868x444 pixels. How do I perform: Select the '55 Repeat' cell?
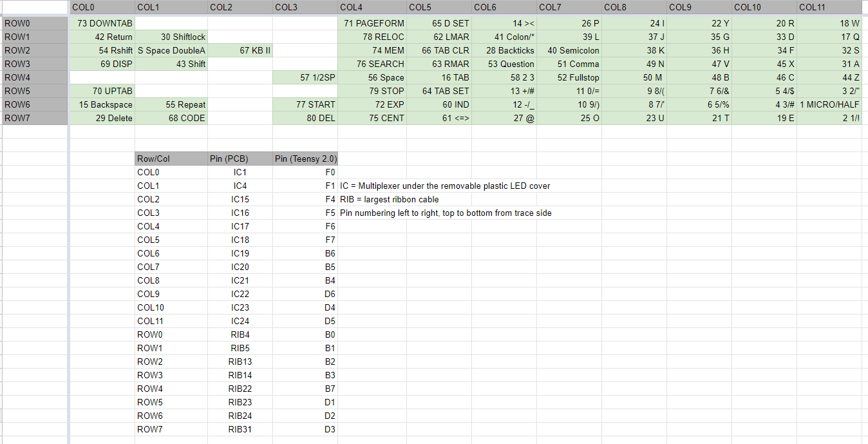pos(171,104)
